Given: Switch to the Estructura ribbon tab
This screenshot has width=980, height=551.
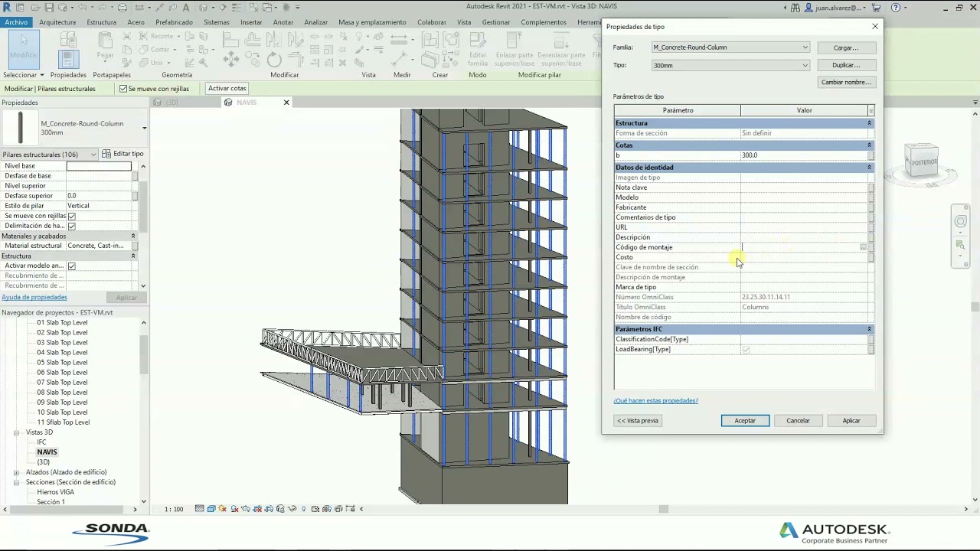Looking at the screenshot, I should 101,22.
